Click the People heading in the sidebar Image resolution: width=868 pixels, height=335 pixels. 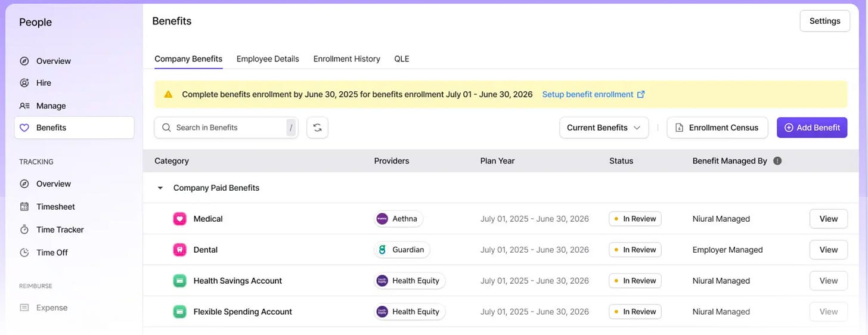coord(35,22)
